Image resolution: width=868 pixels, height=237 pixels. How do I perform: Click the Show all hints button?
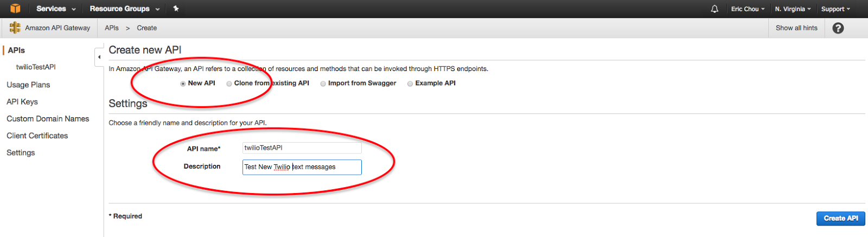tap(796, 28)
